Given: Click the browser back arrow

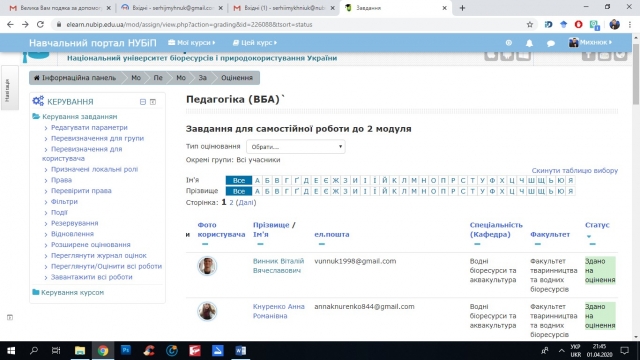Looking at the screenshot, I should 11,24.
